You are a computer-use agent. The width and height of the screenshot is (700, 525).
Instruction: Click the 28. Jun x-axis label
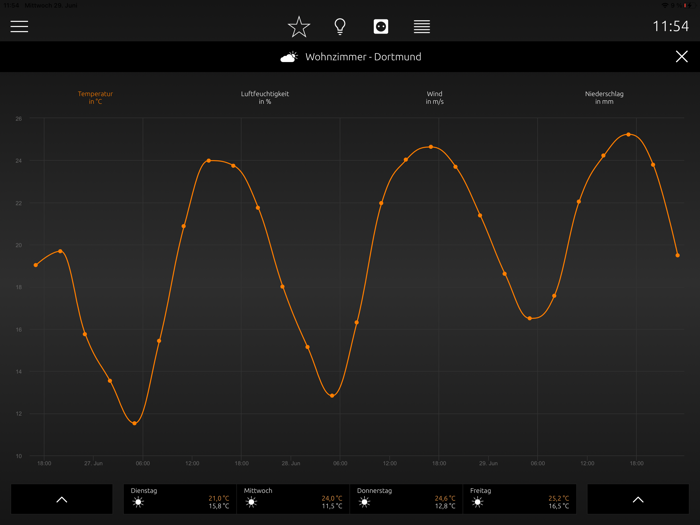[291, 463]
